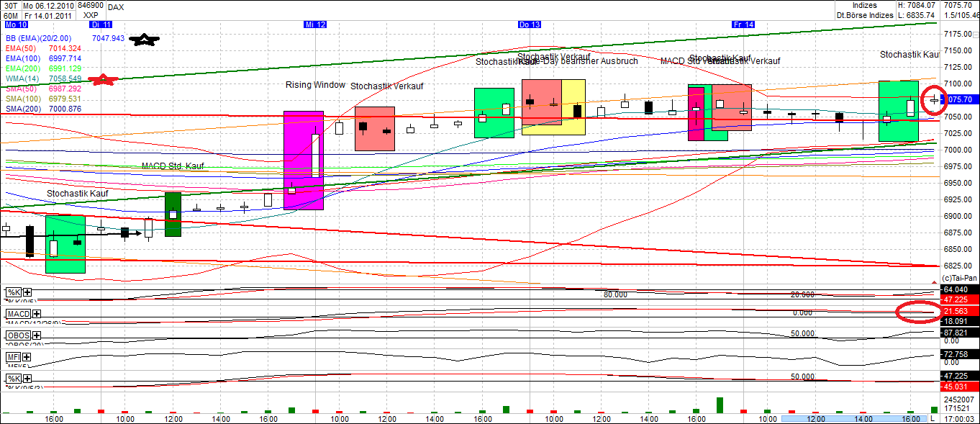This screenshot has width=980, height=424.
Task: Select the dark green MACD Std. Kauf box
Action: coord(173,214)
